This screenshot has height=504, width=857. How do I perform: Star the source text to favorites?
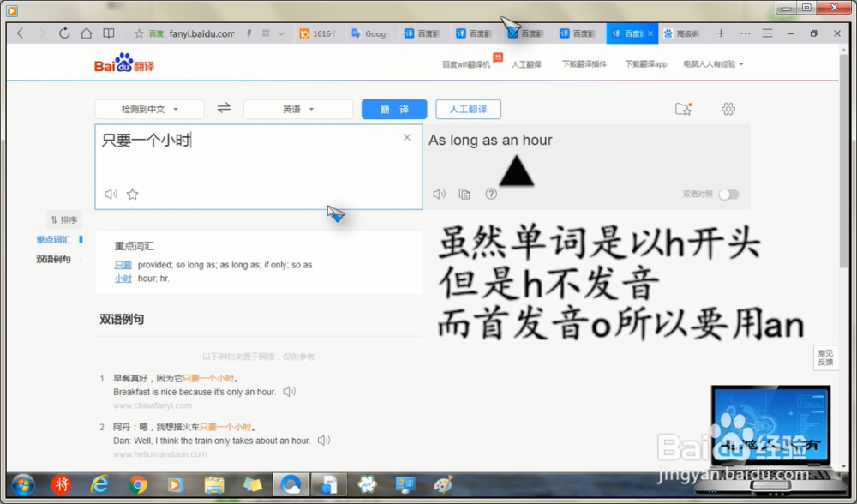tap(132, 194)
